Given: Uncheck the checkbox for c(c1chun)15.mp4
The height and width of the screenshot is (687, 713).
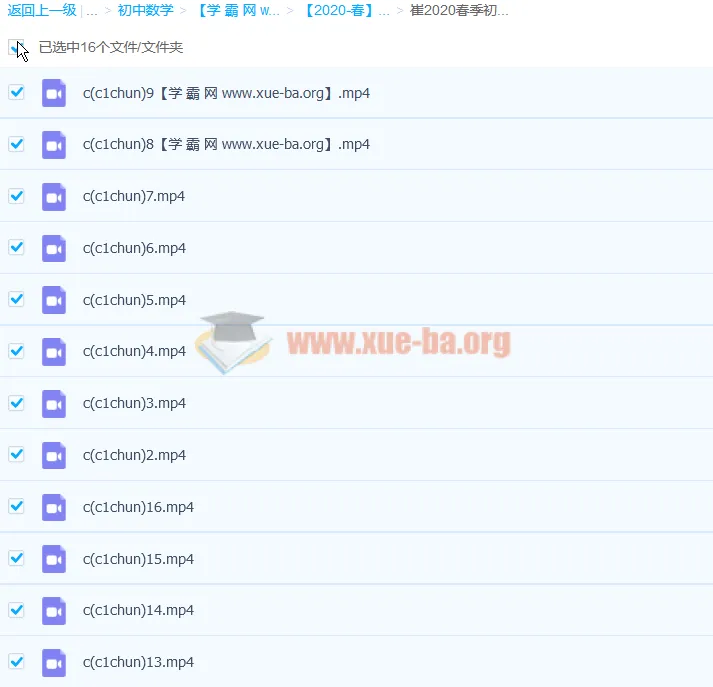Looking at the screenshot, I should (x=16, y=558).
